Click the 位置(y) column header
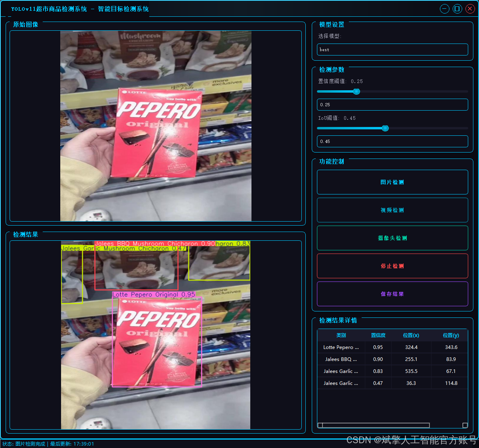479x448 pixels. pyautogui.click(x=451, y=335)
